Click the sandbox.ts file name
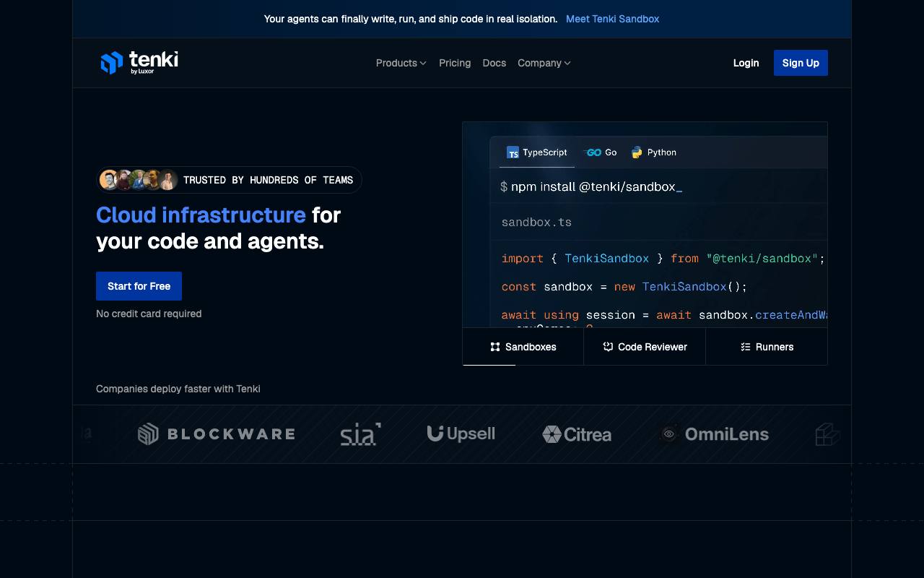The image size is (924, 578). [x=536, y=223]
